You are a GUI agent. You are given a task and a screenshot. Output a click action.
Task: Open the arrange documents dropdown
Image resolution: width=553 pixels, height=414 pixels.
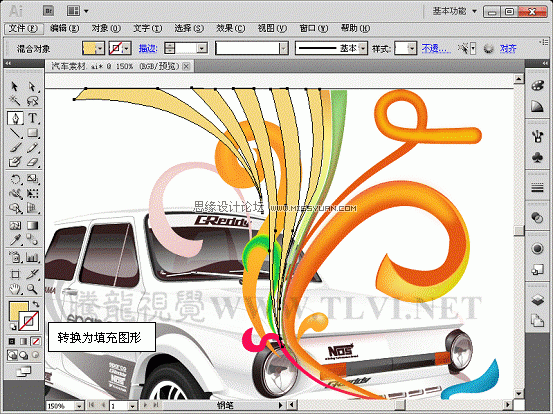coord(78,11)
